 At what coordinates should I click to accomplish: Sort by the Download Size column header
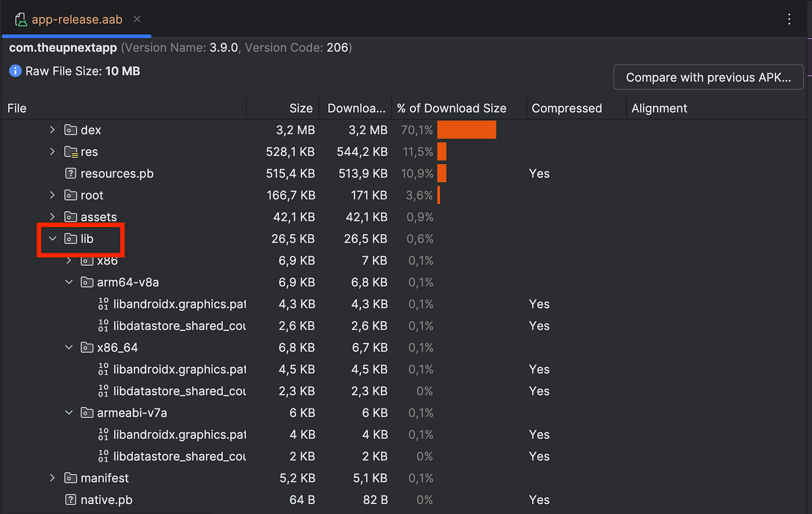click(356, 108)
